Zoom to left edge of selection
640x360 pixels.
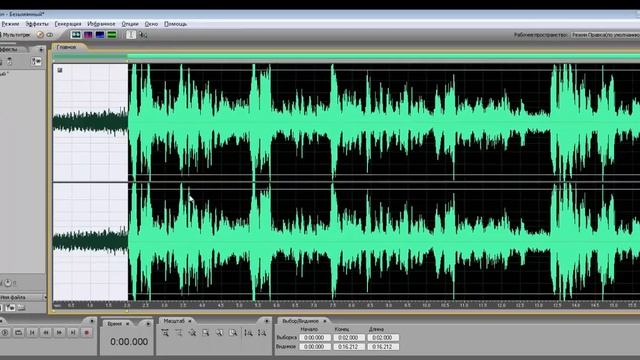click(x=220, y=333)
